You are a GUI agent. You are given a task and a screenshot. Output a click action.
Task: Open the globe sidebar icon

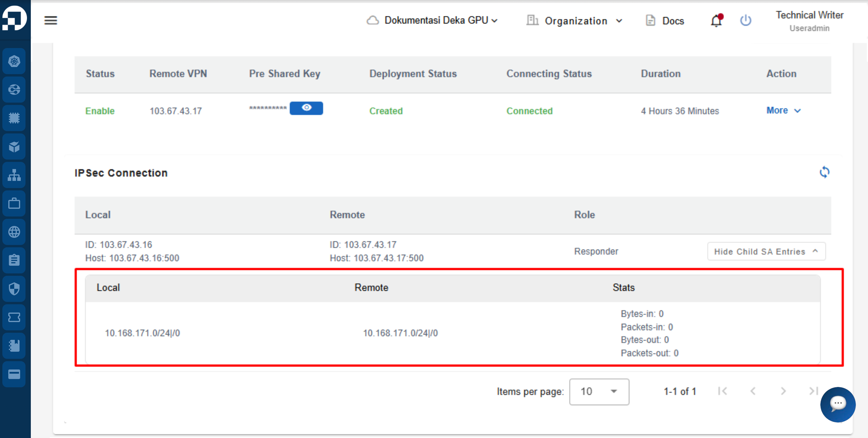point(14,232)
